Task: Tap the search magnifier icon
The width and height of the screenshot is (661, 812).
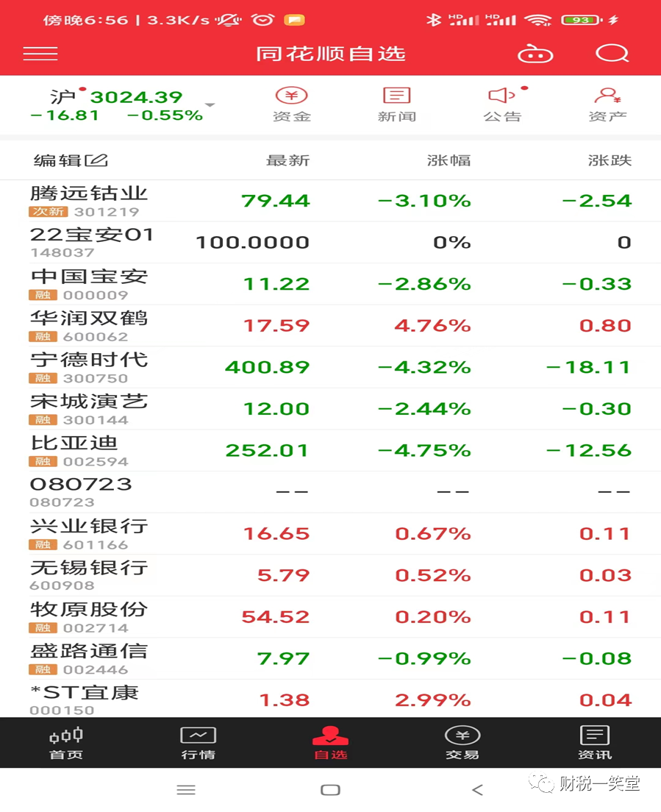Action: [x=612, y=54]
